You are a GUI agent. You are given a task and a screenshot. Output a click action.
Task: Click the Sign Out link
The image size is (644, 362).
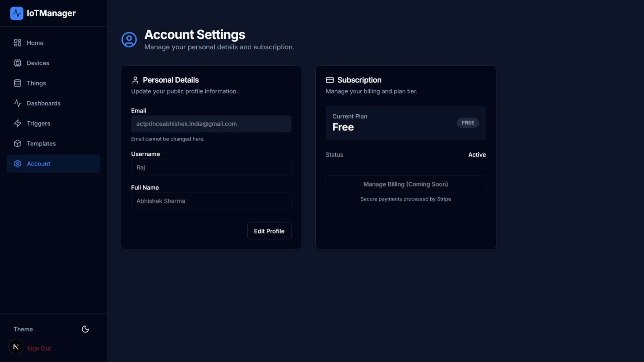(39, 348)
